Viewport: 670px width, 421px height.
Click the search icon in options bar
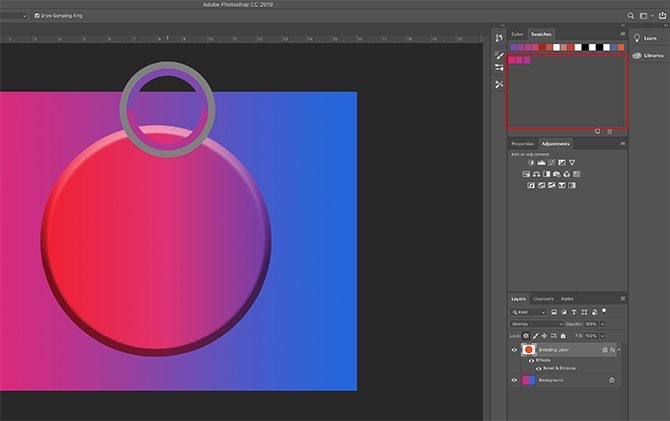point(631,16)
